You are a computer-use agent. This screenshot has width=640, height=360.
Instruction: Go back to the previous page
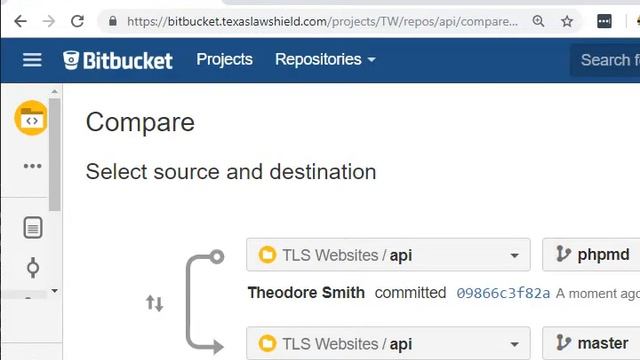point(20,21)
